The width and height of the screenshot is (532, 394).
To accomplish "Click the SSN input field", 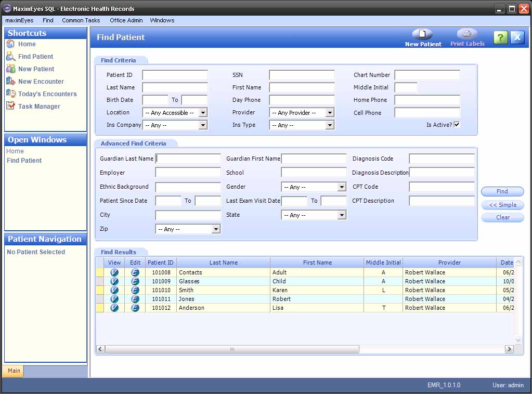I will (x=302, y=75).
